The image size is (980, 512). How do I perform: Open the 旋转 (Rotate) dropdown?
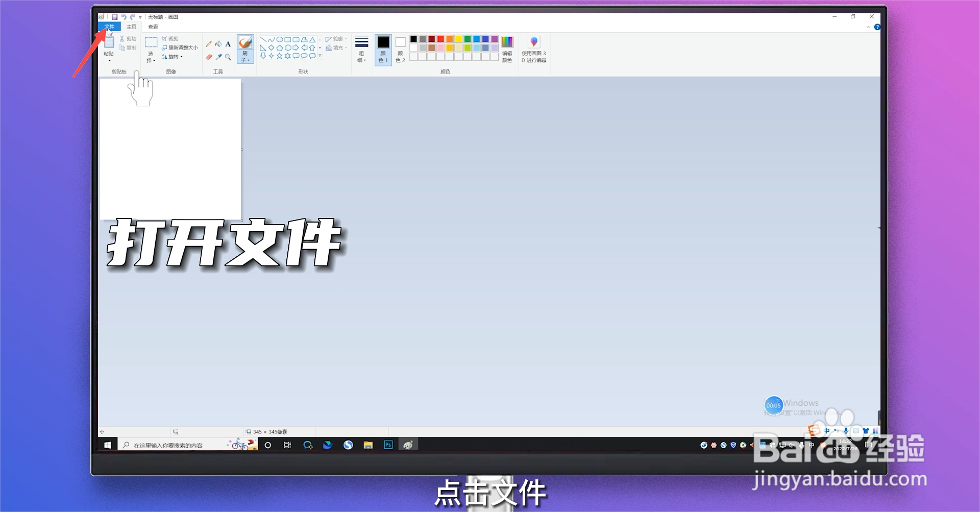(x=173, y=57)
